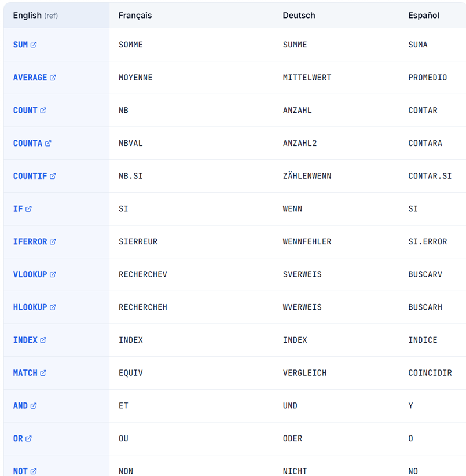Screen dimensions: 466x476
Task: Click the CONTAR.SI cell
Action: click(x=432, y=176)
